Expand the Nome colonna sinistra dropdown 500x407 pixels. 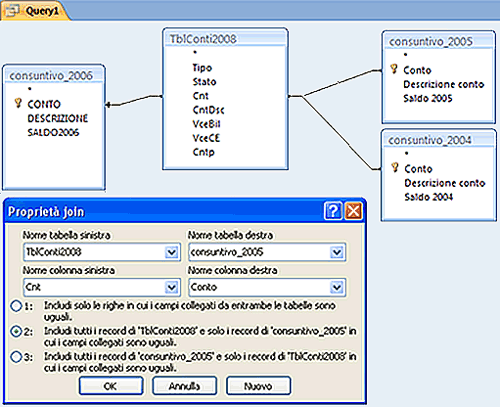click(x=172, y=287)
